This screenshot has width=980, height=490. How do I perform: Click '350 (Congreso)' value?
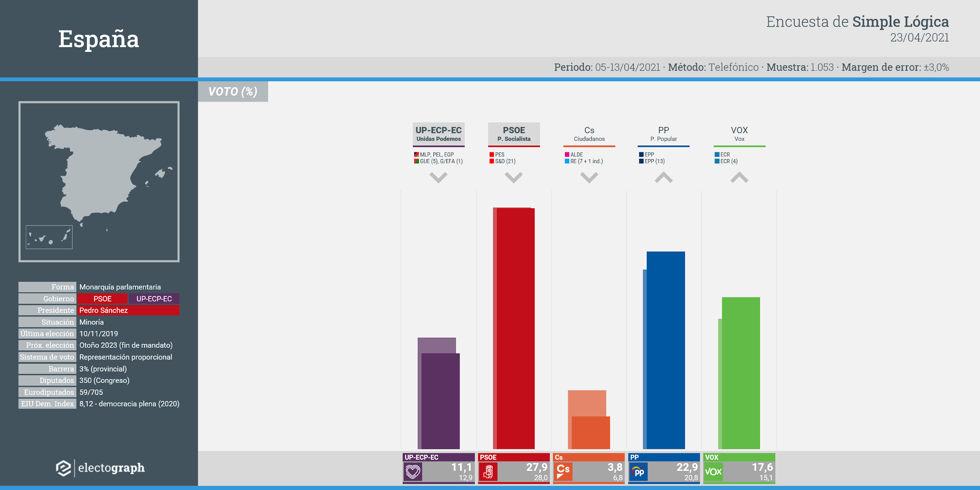(104, 380)
